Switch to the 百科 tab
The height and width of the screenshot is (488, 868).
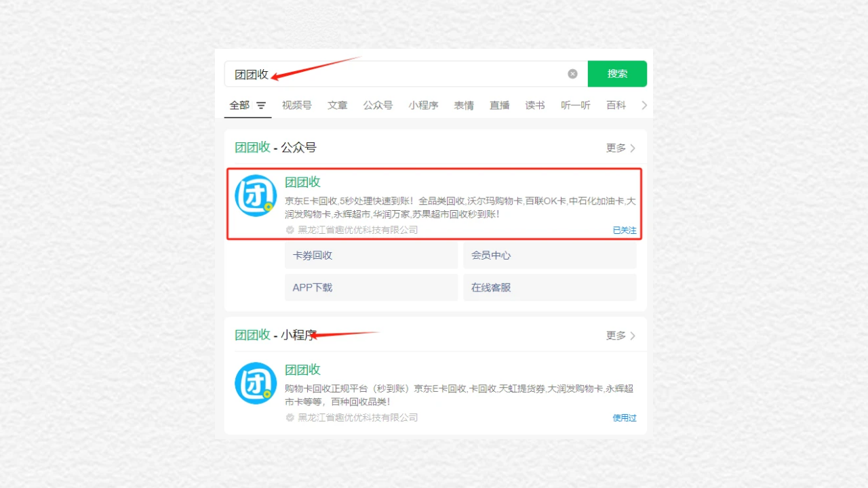click(616, 105)
